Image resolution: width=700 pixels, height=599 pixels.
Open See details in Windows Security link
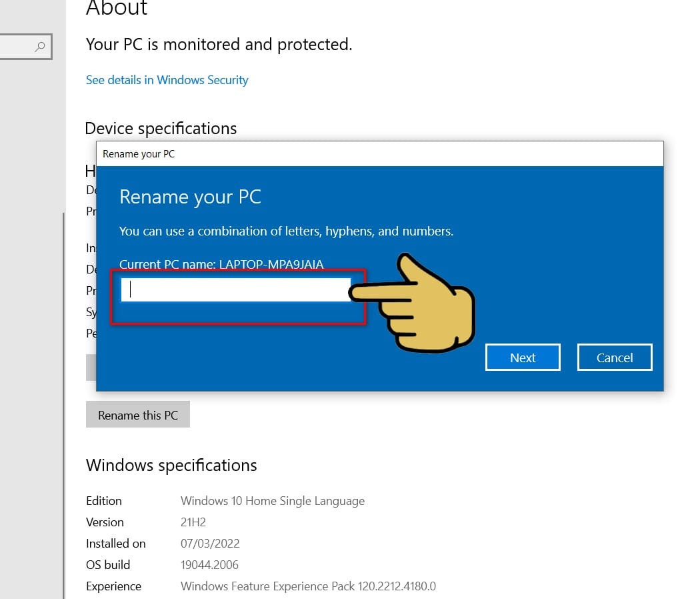click(x=167, y=80)
